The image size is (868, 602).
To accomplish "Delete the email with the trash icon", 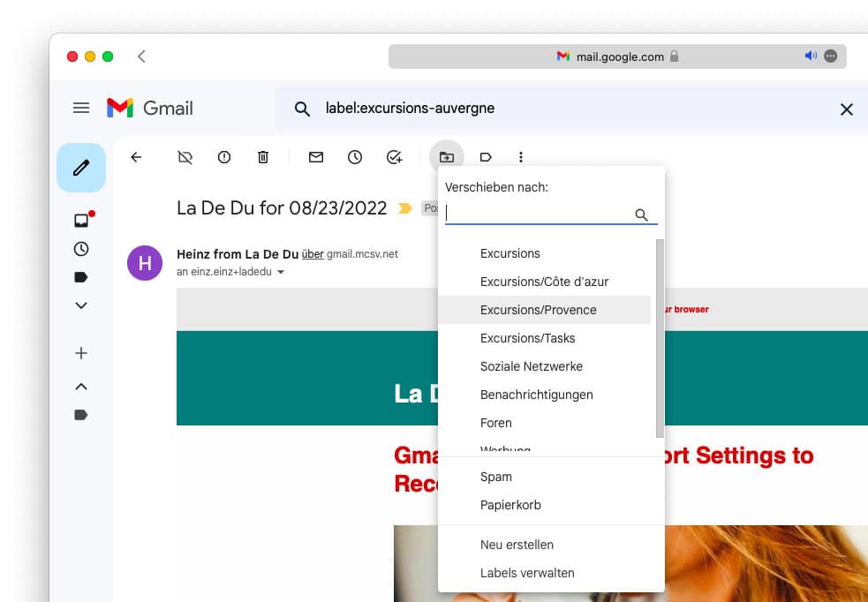I will 263,157.
